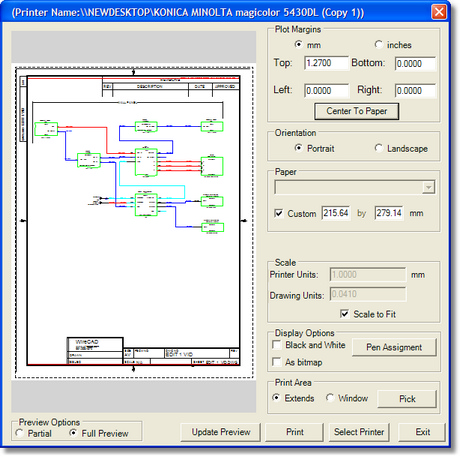
Task: Check the As bitmap option
Action: 276,362
